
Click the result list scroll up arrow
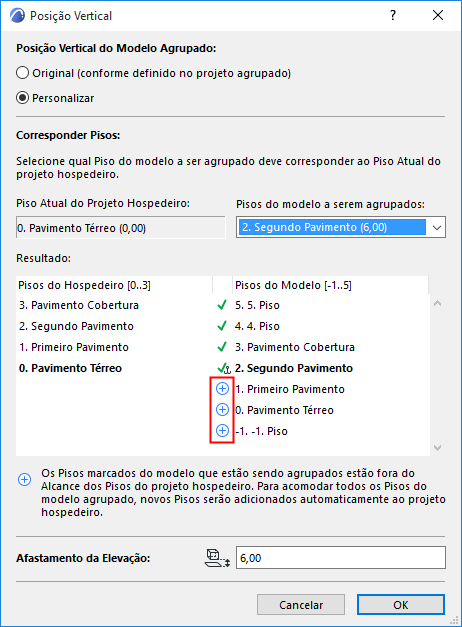tap(438, 304)
